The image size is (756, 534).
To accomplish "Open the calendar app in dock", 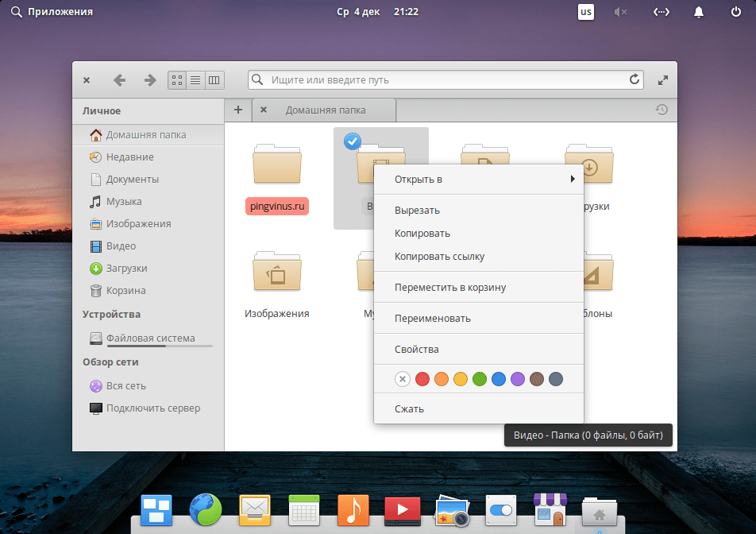I will [x=303, y=510].
